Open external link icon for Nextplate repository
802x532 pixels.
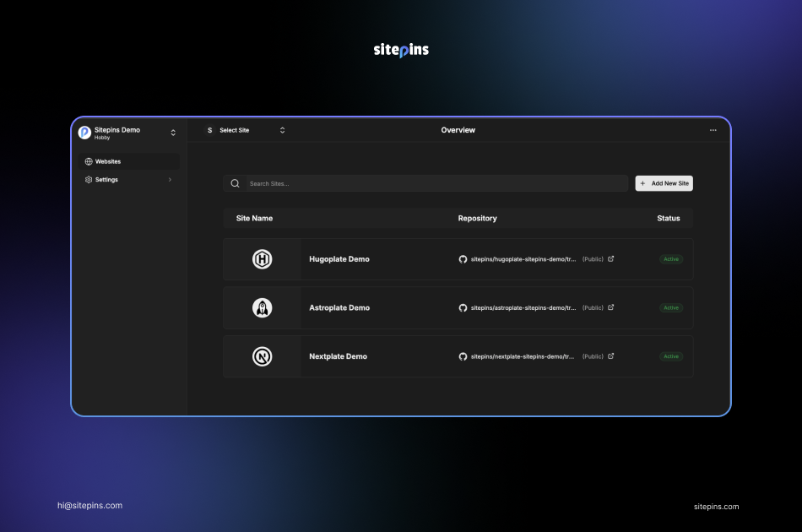611,356
